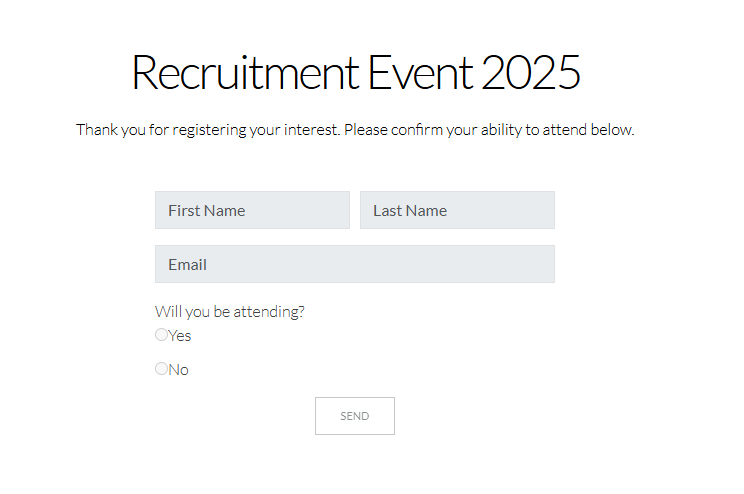Click the word "below" in the intro text
Viewport: 744px width, 494px height.
pyautogui.click(x=613, y=130)
